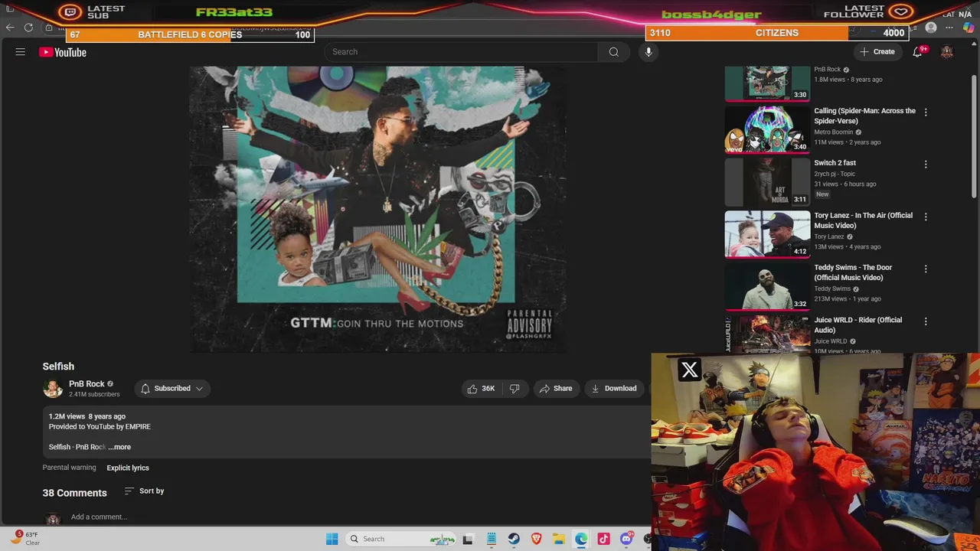The height and width of the screenshot is (551, 980).
Task: Open the PnB Rock channel avatar
Action: 53,389
